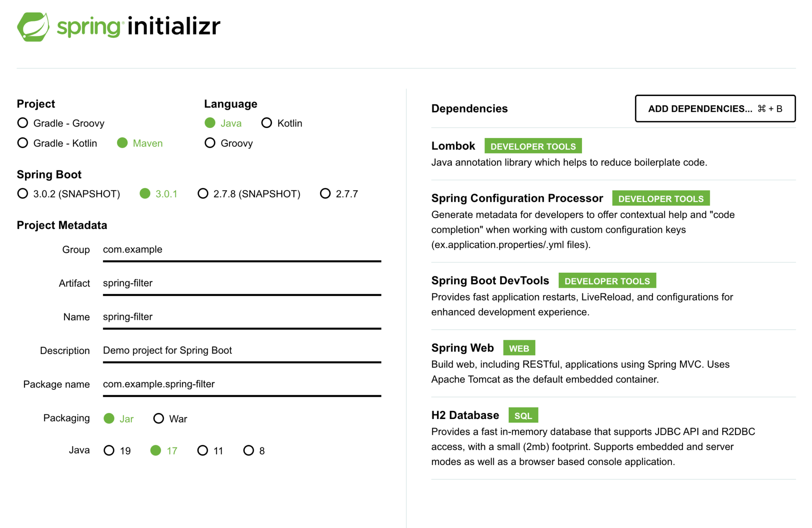Open the Add Dependencies dialog
The width and height of the screenshot is (812, 528).
pos(715,109)
